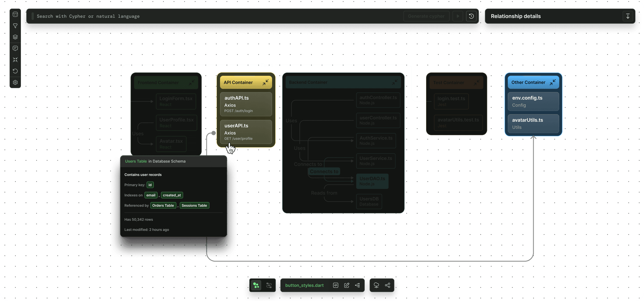Select the userAPI.ts node
Screen dimensions: 644x301
pos(246,132)
